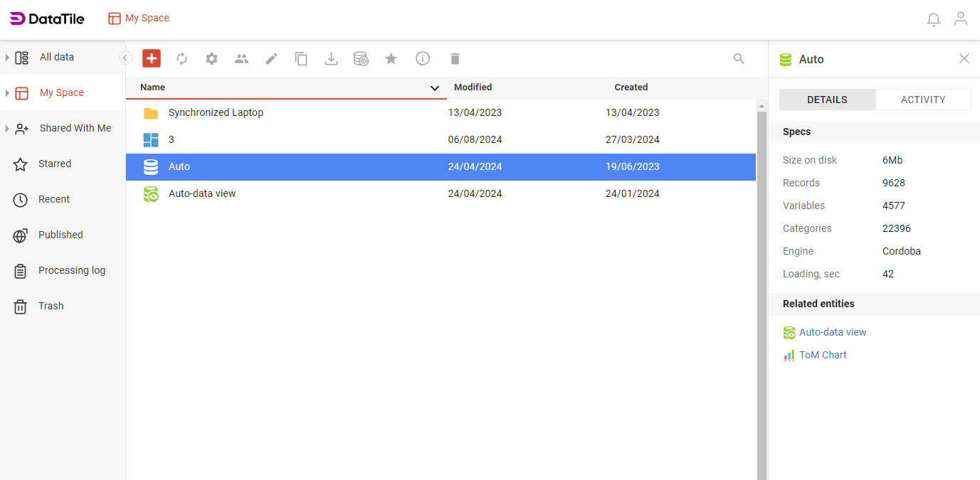Viewport: 980px width, 480px height.
Task: Expand the All data tree section
Action: click(x=6, y=57)
